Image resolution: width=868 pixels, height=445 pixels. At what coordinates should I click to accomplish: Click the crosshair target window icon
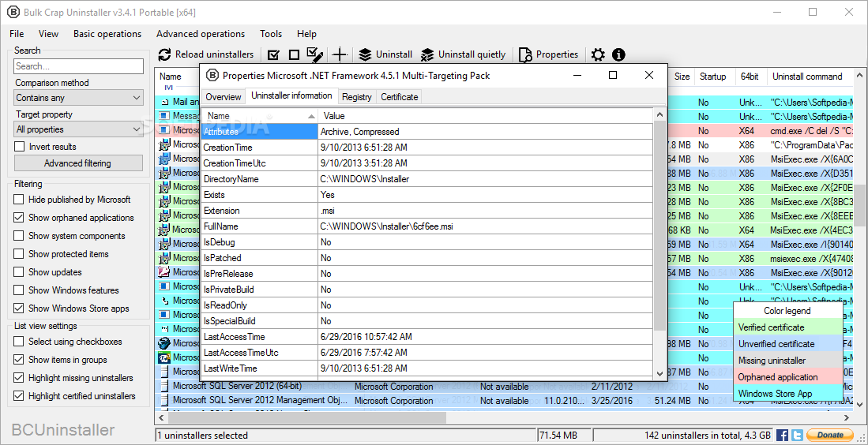click(340, 54)
